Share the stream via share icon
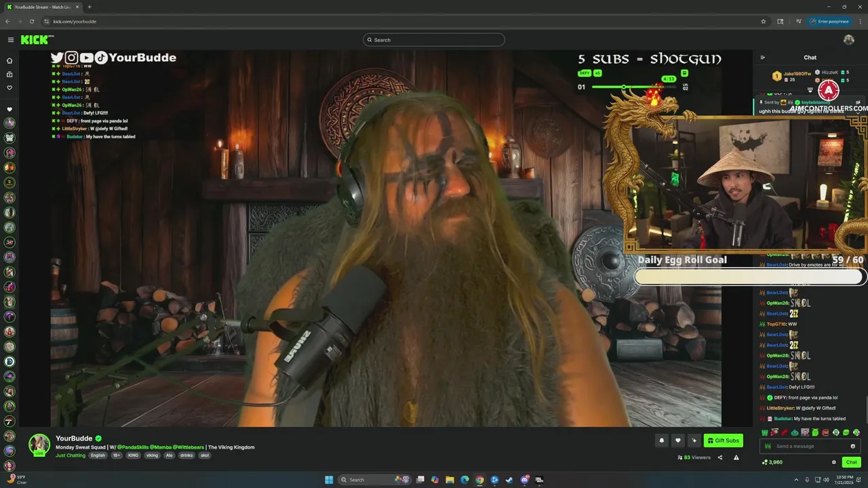Viewport: 868px width, 488px height. pyautogui.click(x=720, y=457)
